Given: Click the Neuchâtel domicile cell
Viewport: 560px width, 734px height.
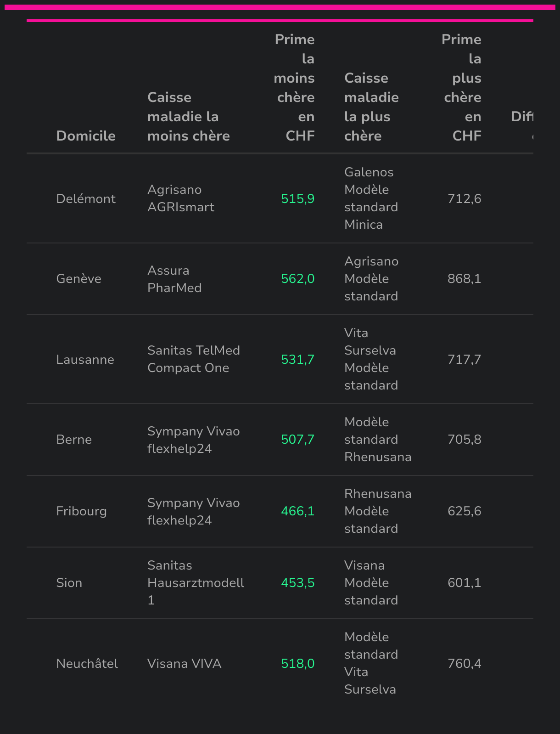Looking at the screenshot, I should pos(87,664).
